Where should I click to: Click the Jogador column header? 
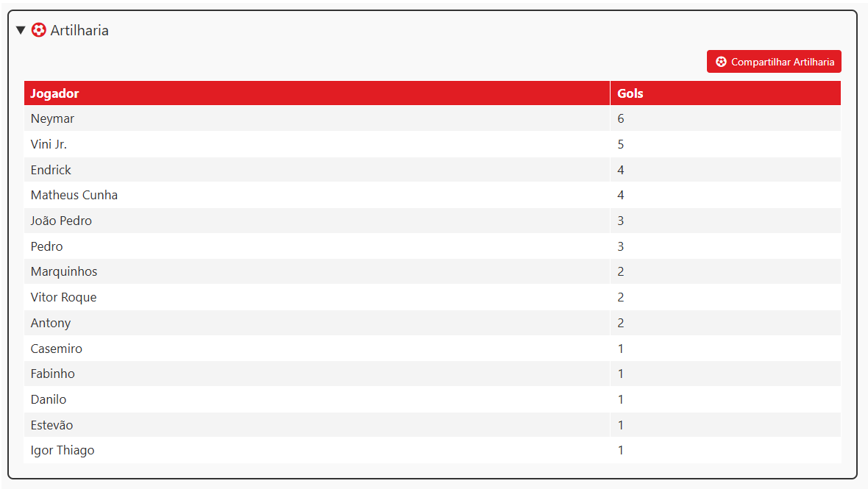(x=55, y=93)
